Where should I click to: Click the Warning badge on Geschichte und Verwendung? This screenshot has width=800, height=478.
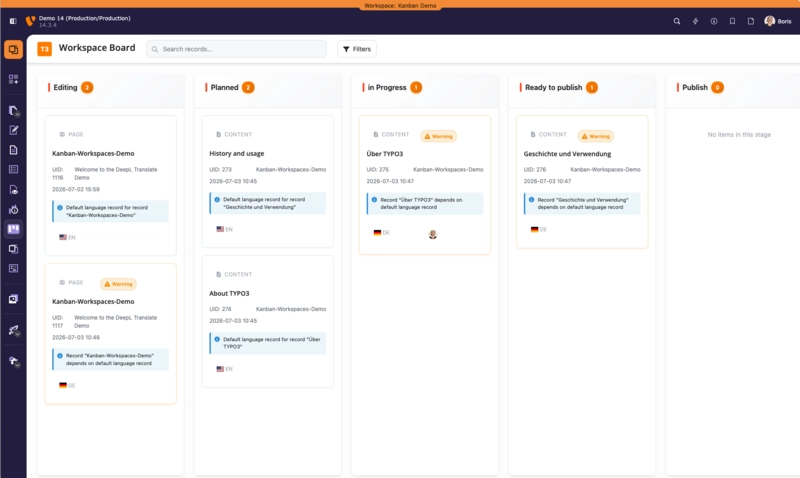coord(595,136)
